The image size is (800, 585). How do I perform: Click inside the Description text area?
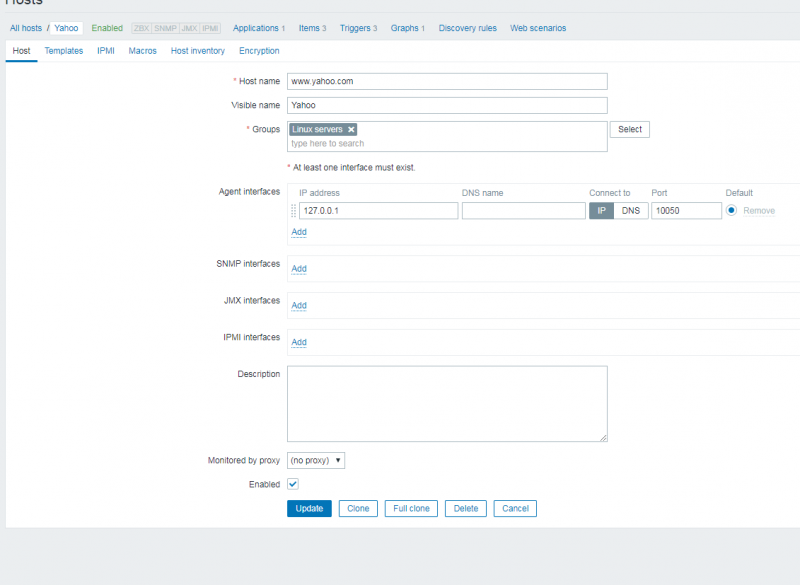(x=447, y=403)
